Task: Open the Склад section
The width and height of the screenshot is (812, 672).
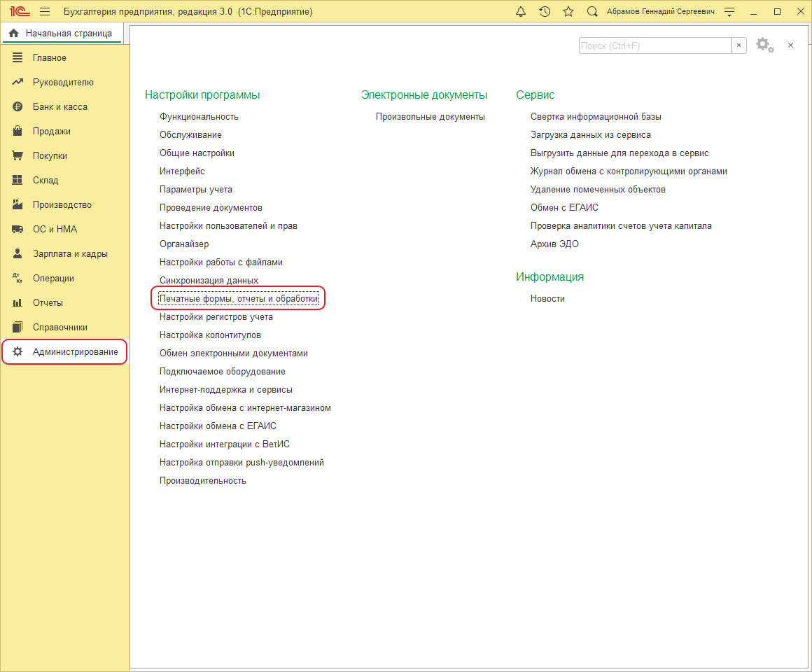Action: click(x=64, y=180)
